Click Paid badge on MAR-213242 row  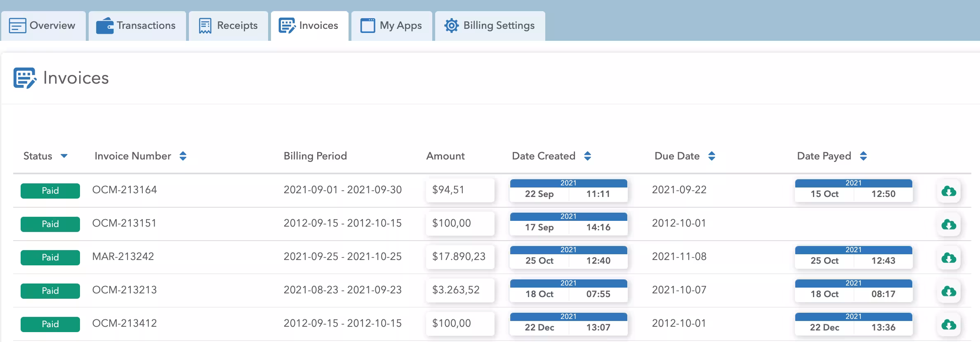(x=50, y=258)
